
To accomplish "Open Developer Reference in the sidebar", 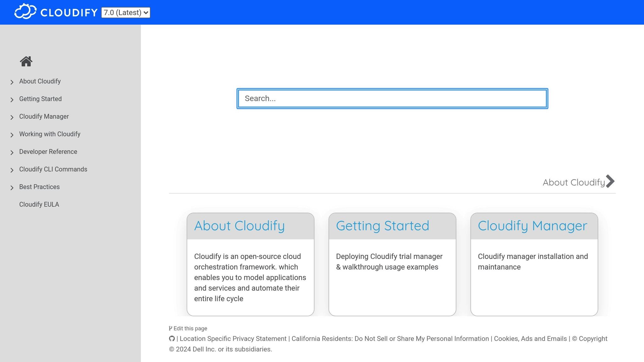I will [48, 152].
